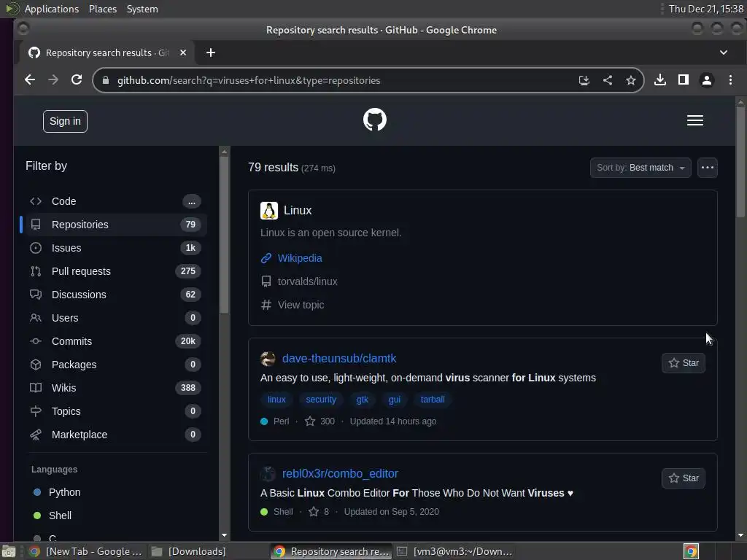Click star count 8 on combo_editor
This screenshot has width=747, height=560.
pos(319,512)
